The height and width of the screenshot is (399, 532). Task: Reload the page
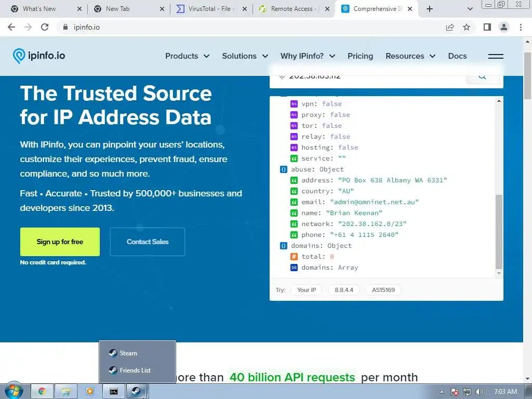point(45,27)
